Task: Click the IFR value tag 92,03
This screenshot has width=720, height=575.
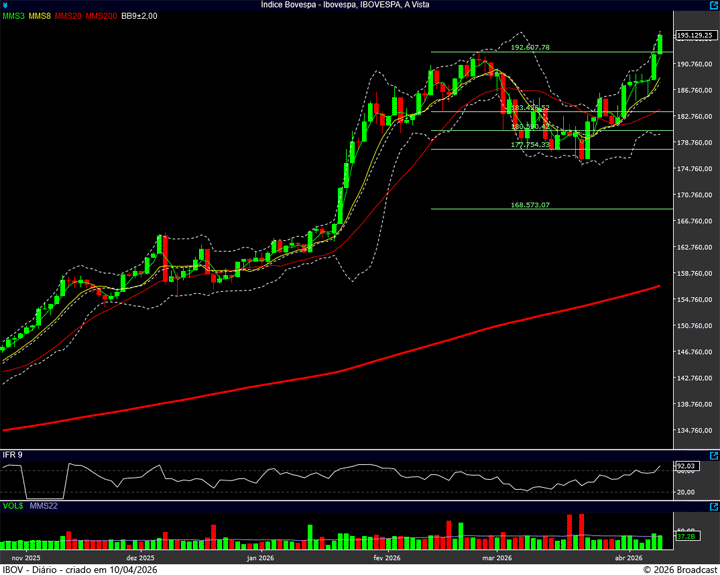Action: [686, 466]
